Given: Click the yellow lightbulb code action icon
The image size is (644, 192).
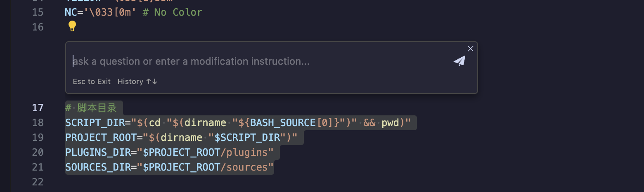Looking at the screenshot, I should [72, 26].
